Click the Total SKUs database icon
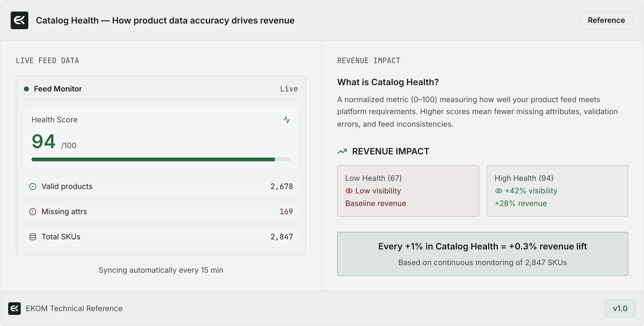 point(33,237)
